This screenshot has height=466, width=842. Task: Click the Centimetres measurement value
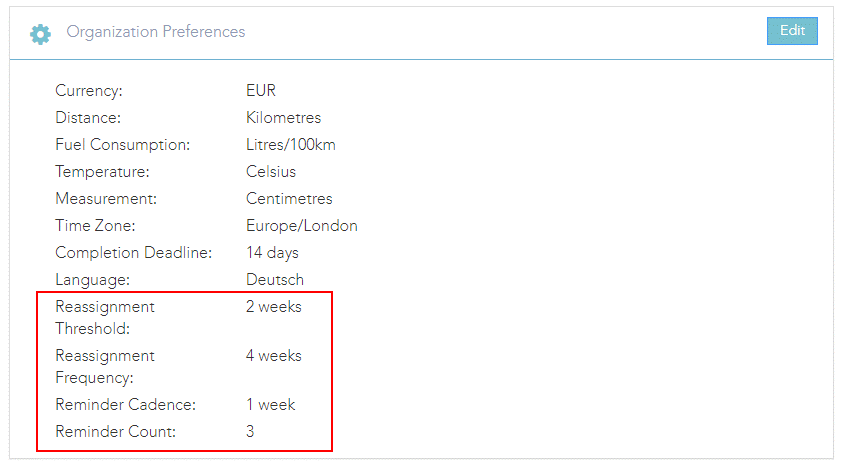click(289, 199)
